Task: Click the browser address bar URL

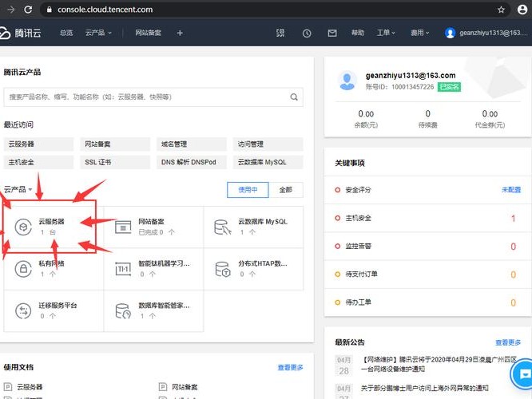Action: pyautogui.click(x=105, y=10)
